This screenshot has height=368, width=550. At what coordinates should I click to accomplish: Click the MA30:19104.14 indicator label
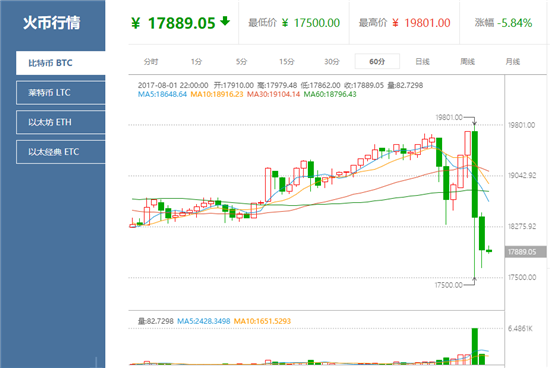[273, 94]
